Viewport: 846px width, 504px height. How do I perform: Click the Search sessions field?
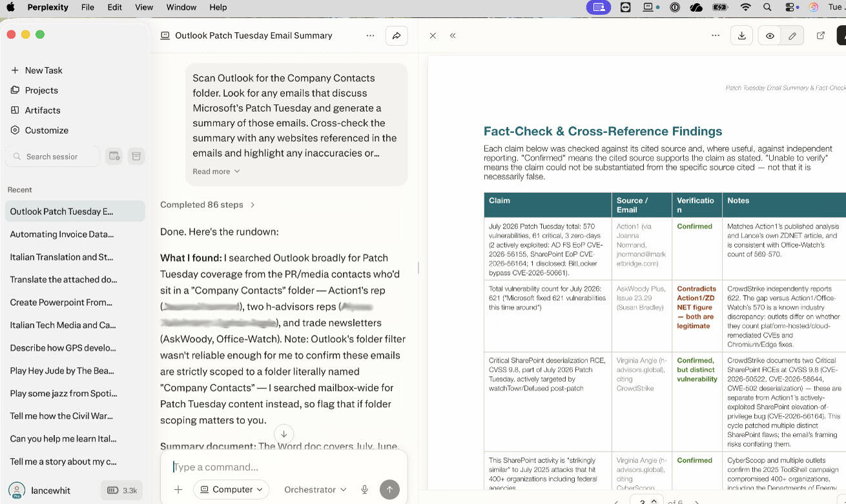pos(52,156)
